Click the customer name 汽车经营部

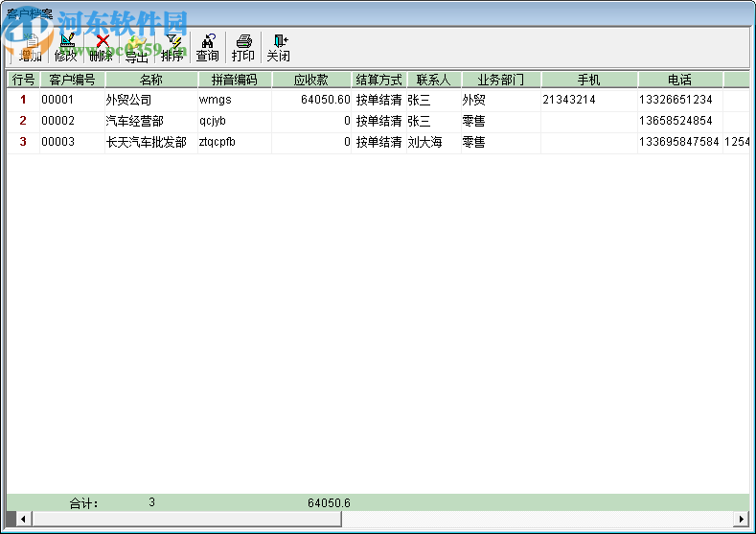[134, 121]
